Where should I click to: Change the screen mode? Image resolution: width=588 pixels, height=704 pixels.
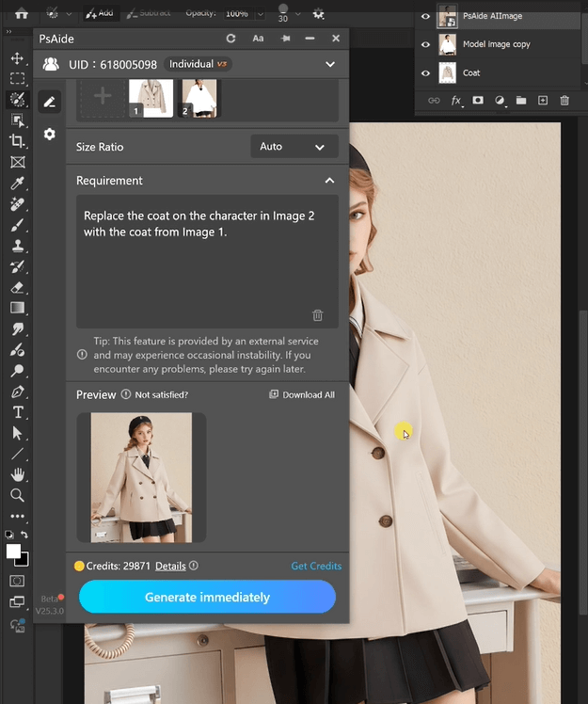click(17, 601)
